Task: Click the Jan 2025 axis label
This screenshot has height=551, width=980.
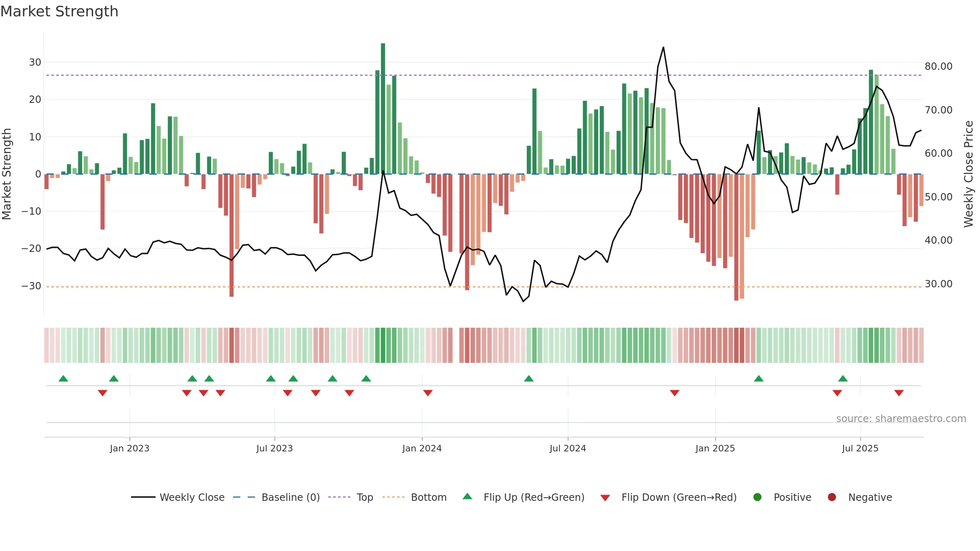Action: (715, 448)
